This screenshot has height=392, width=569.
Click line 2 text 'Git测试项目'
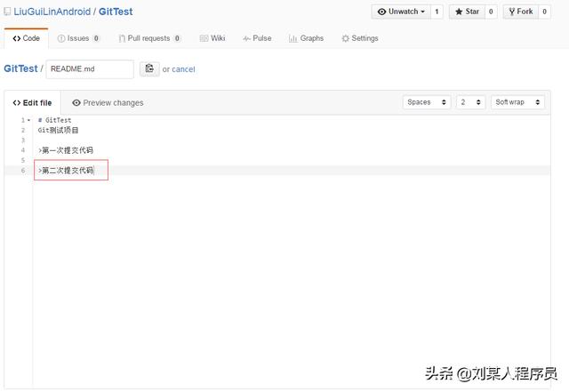[x=59, y=131]
